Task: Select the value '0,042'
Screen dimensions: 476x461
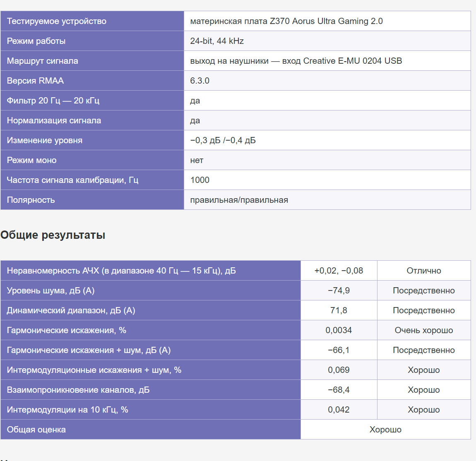Action: coord(339,410)
